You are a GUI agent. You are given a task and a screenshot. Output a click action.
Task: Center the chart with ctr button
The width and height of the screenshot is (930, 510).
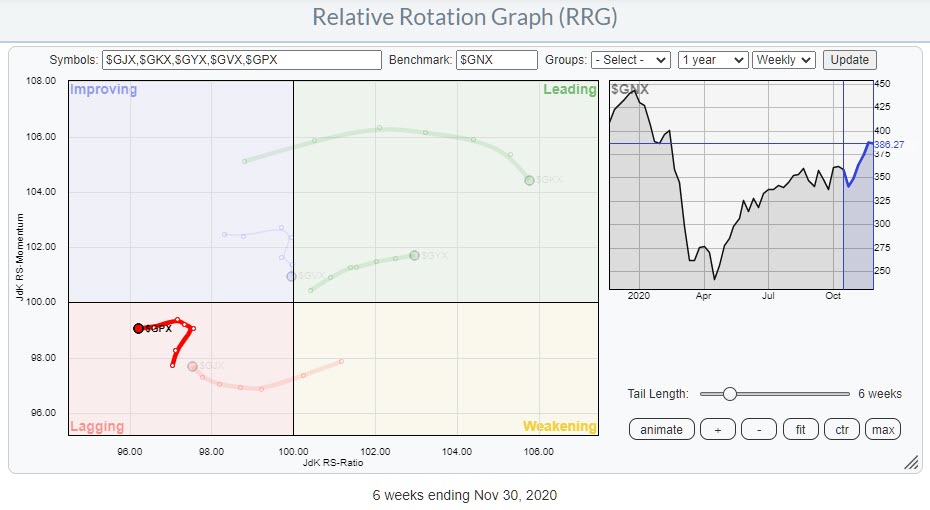coord(842,430)
